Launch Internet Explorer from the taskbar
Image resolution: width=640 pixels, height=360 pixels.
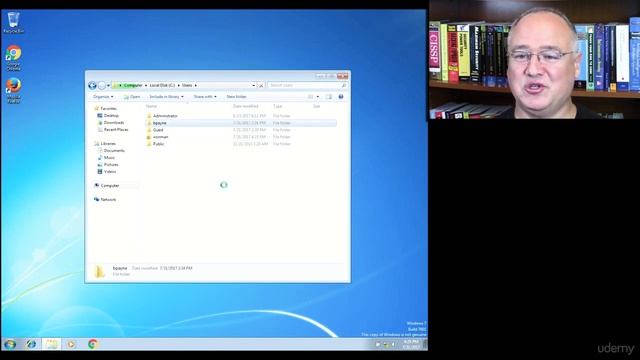31,344
